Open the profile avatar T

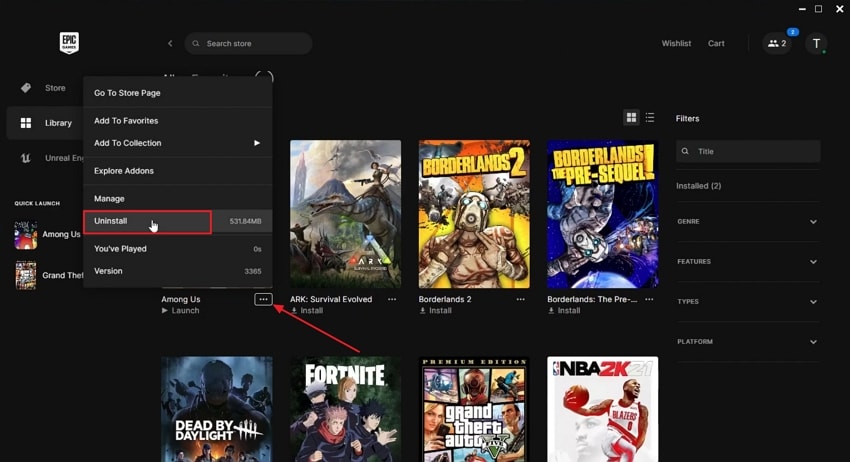(x=816, y=43)
